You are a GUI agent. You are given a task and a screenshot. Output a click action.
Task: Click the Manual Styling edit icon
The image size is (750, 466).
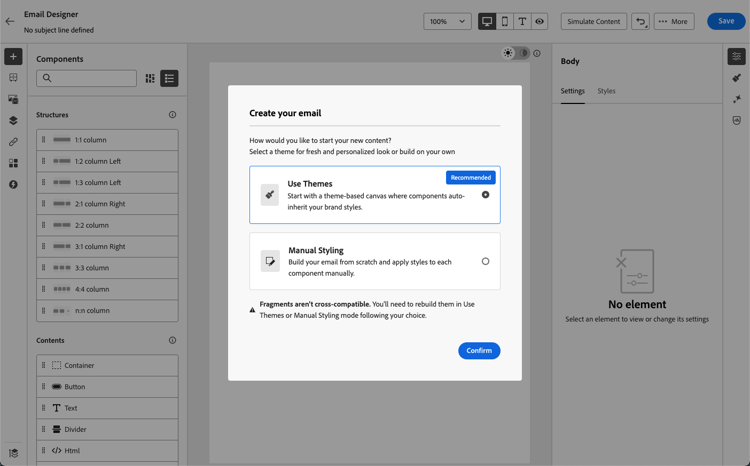(x=270, y=261)
